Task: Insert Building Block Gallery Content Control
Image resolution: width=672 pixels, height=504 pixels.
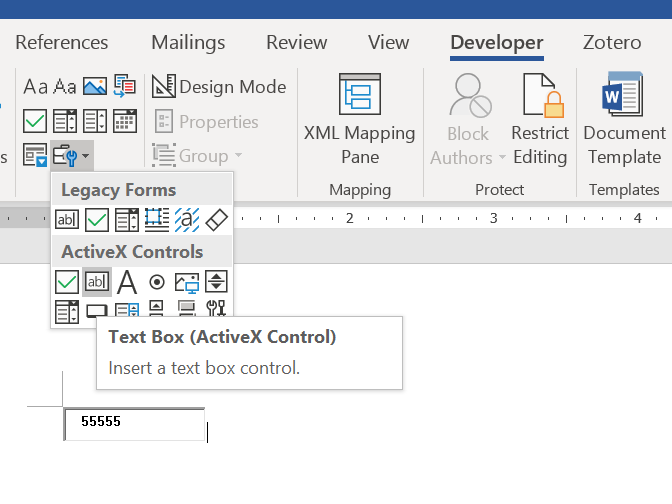Action: point(124,87)
